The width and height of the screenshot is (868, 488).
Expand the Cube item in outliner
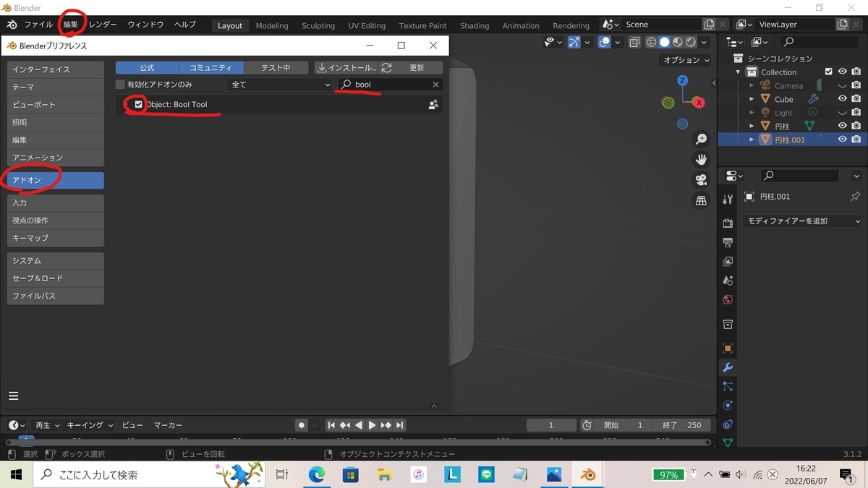(x=752, y=99)
